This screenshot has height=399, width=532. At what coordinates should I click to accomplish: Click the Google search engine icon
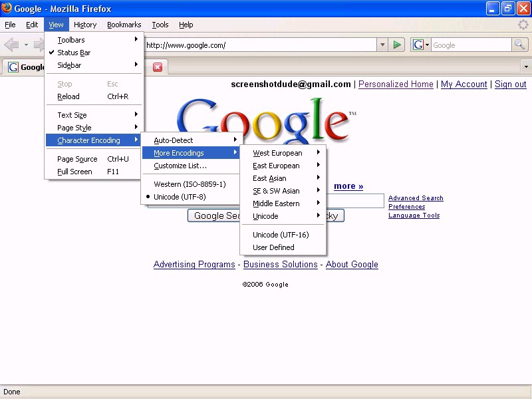418,45
